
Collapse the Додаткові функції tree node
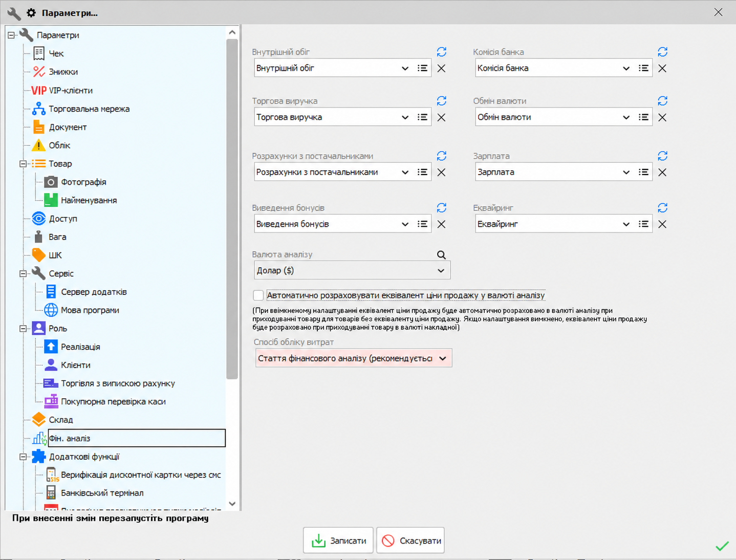[23, 457]
